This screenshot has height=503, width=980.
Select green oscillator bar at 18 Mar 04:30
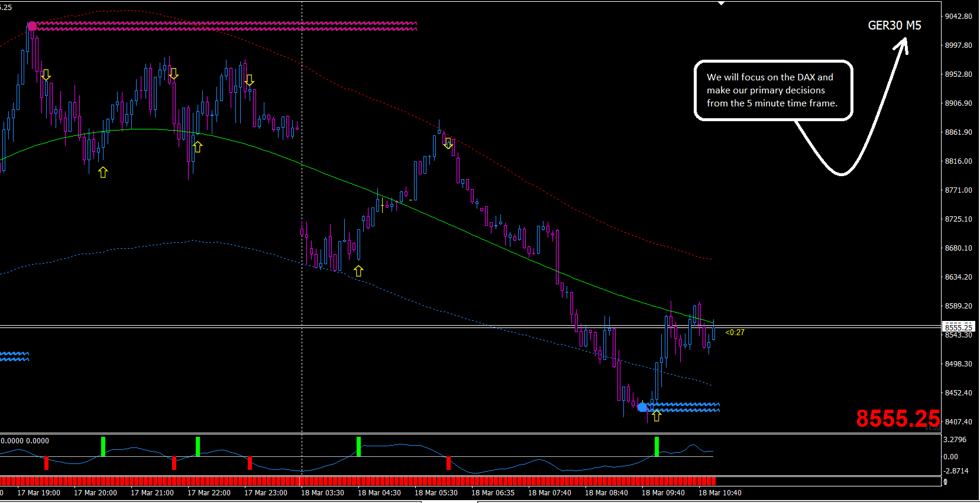click(358, 446)
